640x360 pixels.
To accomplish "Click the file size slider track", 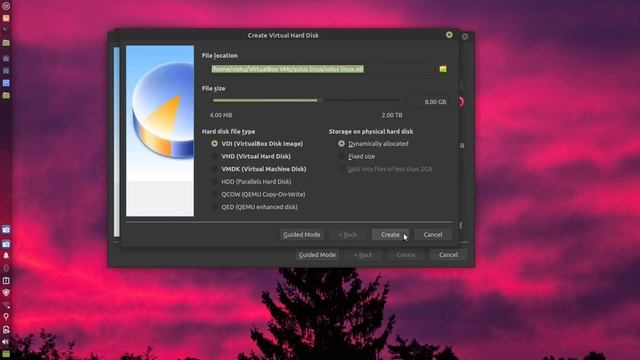I will 306,100.
